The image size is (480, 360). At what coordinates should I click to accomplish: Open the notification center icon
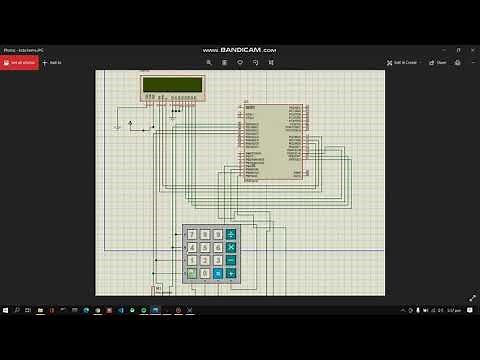[x=470, y=310]
